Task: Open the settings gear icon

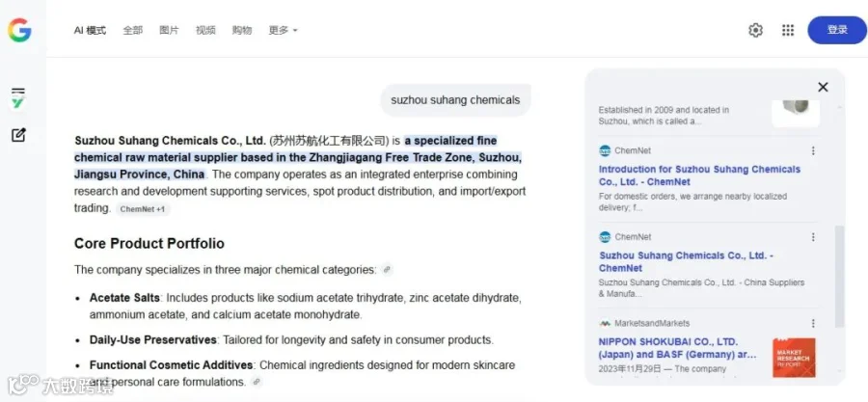Action: pos(755,30)
